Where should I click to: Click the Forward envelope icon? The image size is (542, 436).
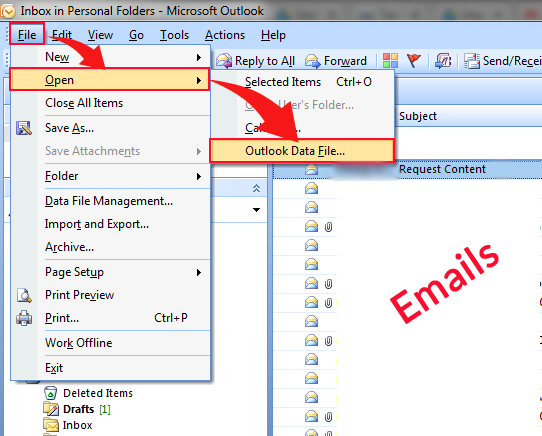tap(313, 61)
